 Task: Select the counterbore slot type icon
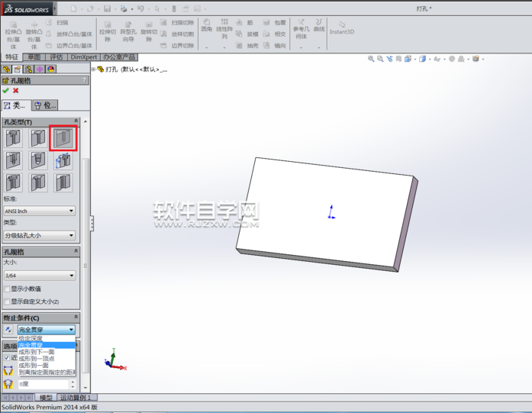(x=13, y=182)
